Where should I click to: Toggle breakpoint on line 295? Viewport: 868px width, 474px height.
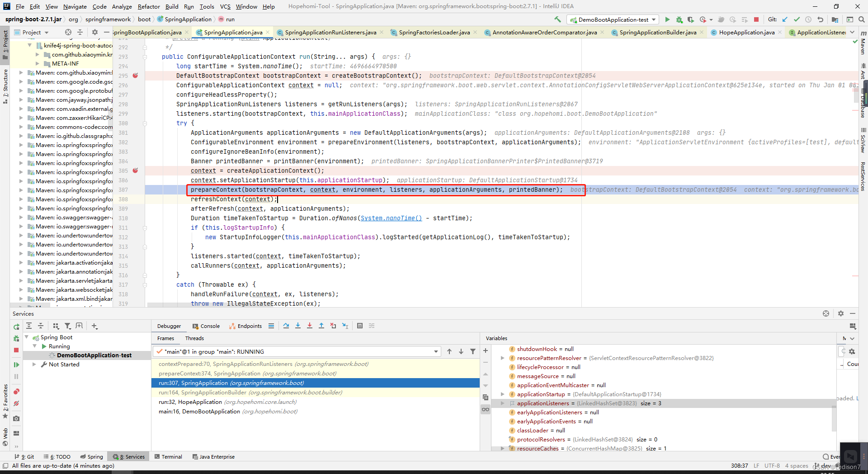[135, 76]
